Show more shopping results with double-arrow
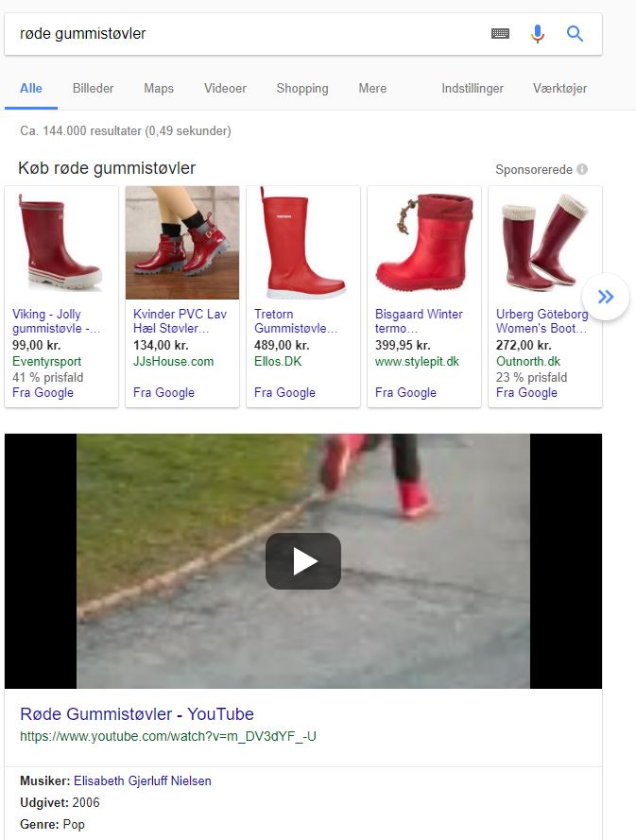This screenshot has height=840, width=636. pyautogui.click(x=606, y=297)
